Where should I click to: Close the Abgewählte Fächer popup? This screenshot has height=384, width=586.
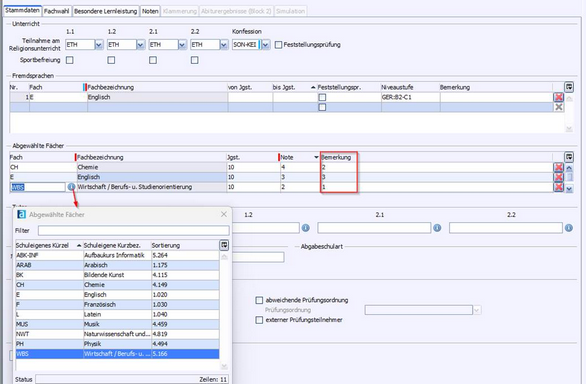224,214
